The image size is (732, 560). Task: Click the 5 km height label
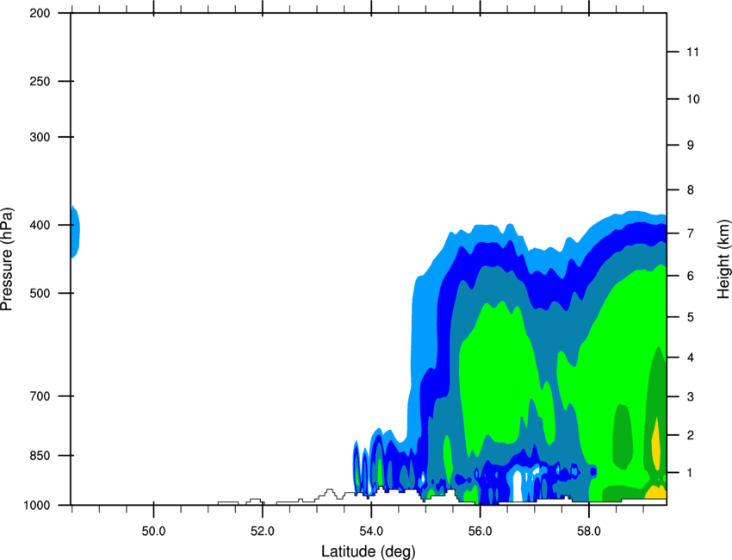(691, 317)
